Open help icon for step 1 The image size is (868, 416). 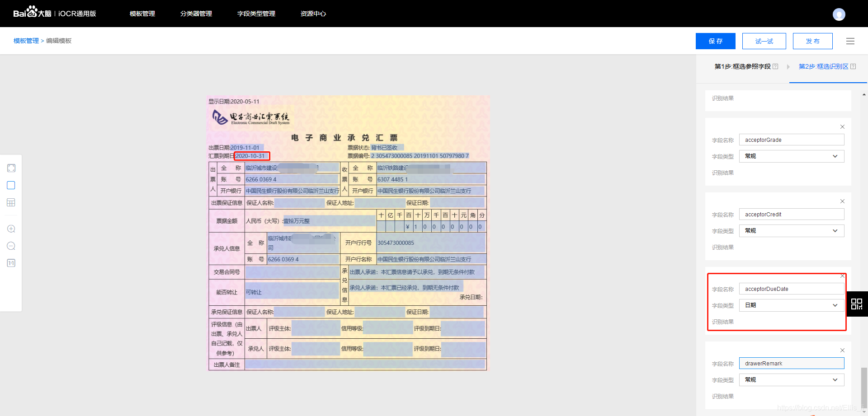(x=775, y=66)
